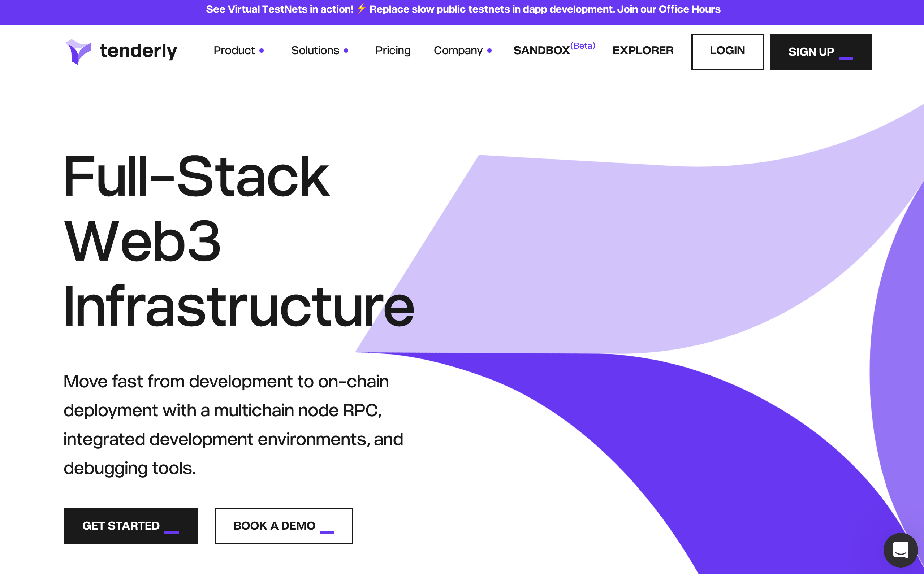
Task: Click the dot indicator next to Company
Action: 489,51
